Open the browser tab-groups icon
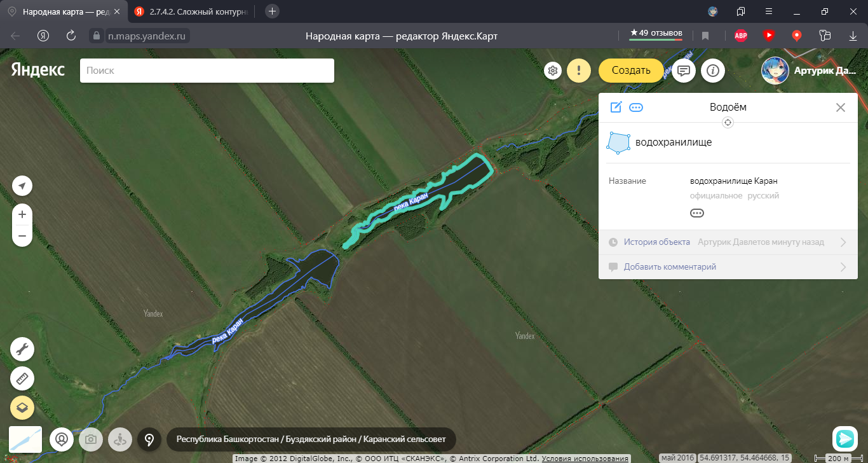868x463 pixels. tap(741, 11)
